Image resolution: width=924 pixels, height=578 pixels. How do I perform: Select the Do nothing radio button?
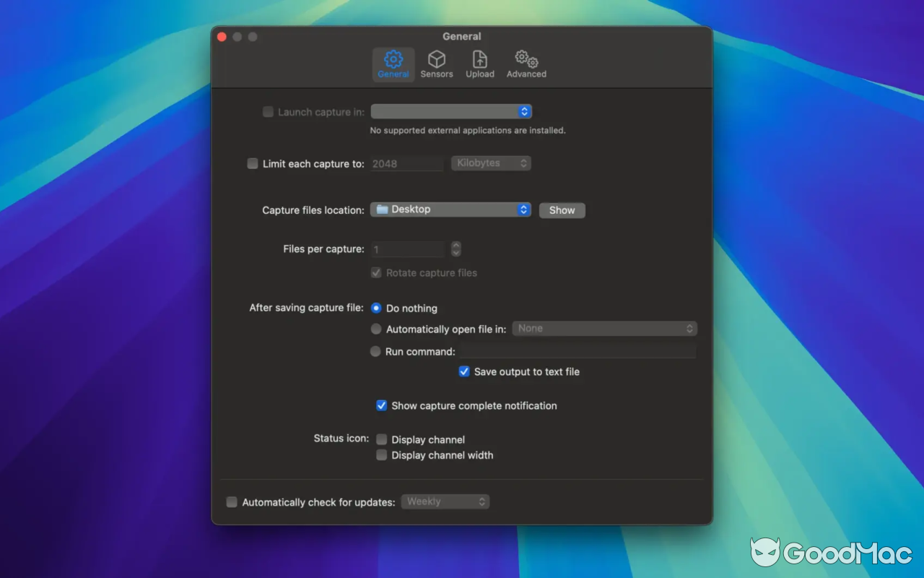375,308
